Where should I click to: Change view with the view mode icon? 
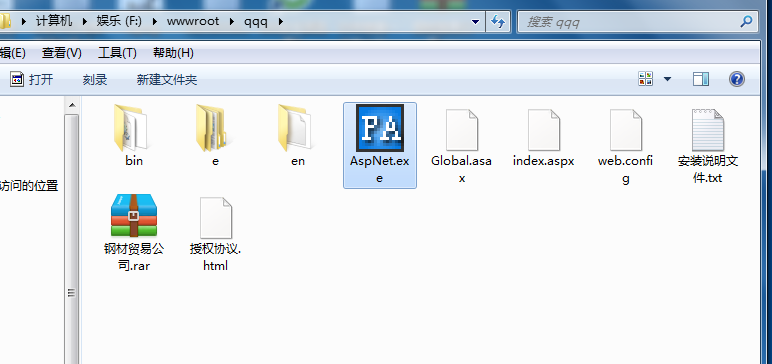[645, 79]
